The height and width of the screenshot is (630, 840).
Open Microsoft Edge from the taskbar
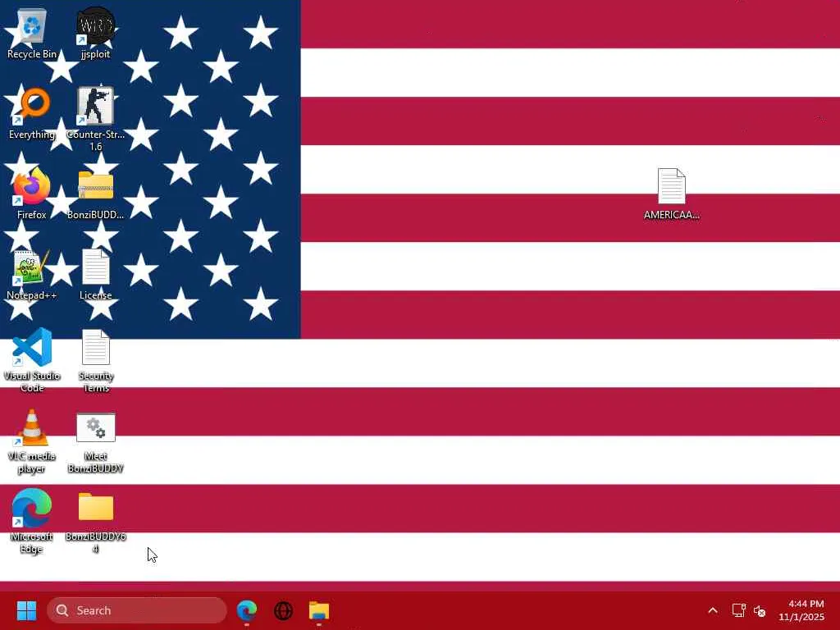point(247,610)
